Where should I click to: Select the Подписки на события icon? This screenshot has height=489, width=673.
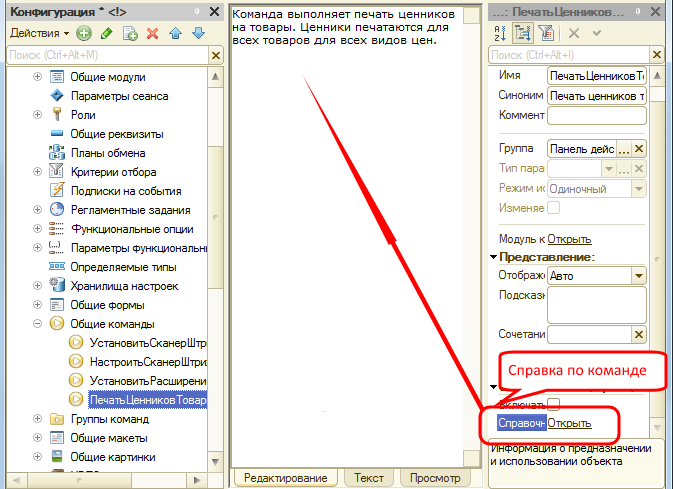pyautogui.click(x=57, y=190)
